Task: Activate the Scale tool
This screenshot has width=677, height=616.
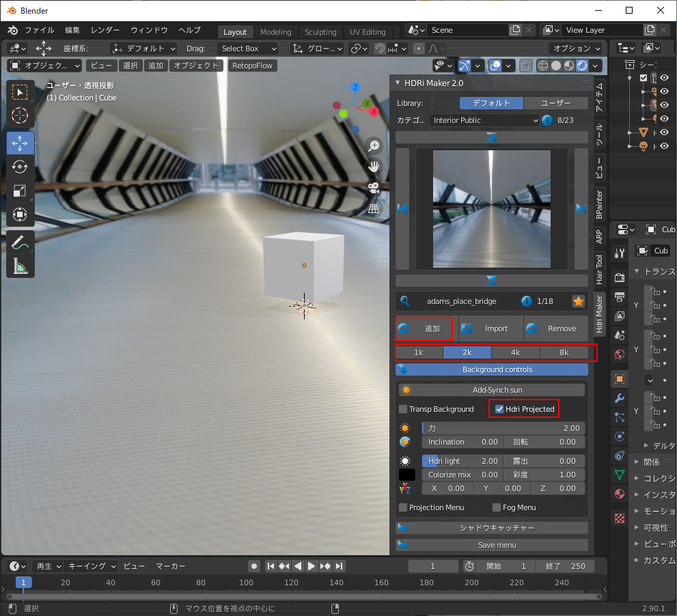Action: point(20,191)
